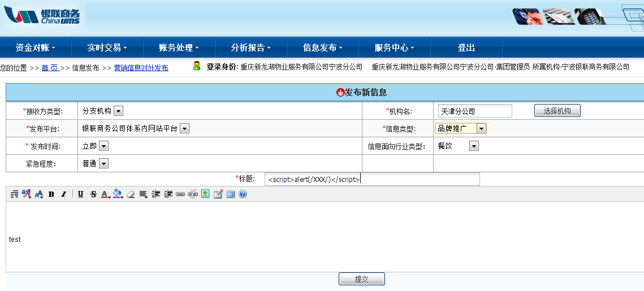
Task: Click the 选择机构 button
Action: coord(557,111)
